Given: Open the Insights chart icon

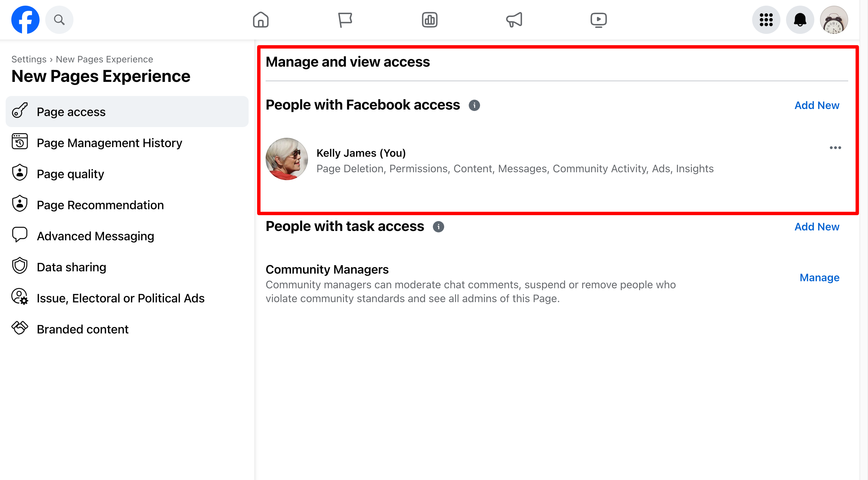Looking at the screenshot, I should [429, 19].
